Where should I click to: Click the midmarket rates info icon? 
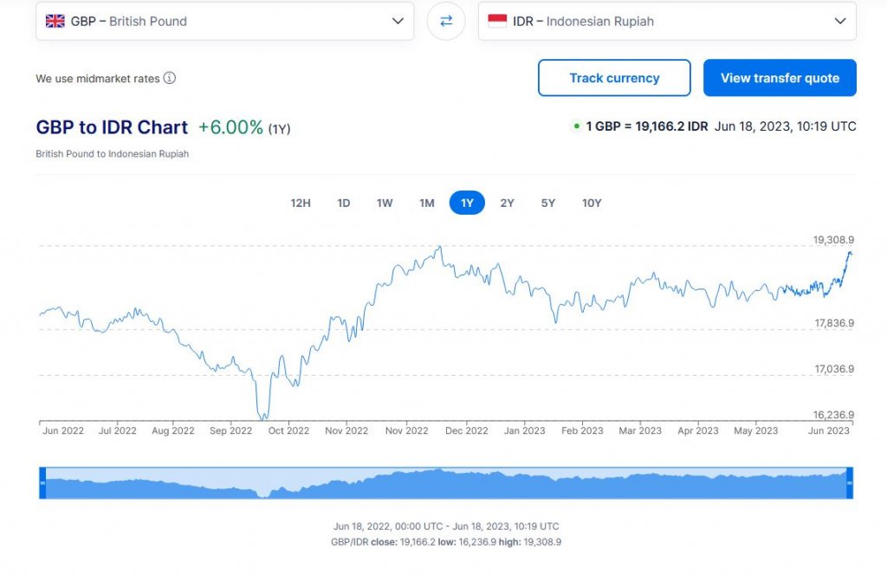(170, 78)
